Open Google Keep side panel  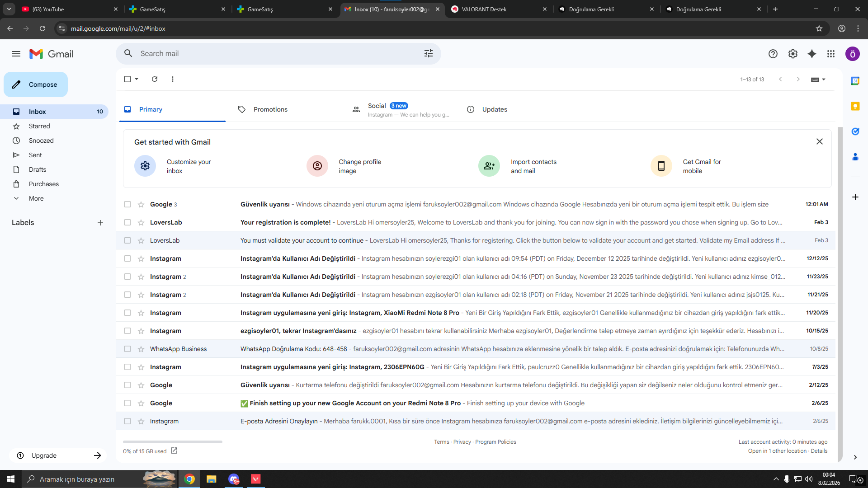[855, 106]
